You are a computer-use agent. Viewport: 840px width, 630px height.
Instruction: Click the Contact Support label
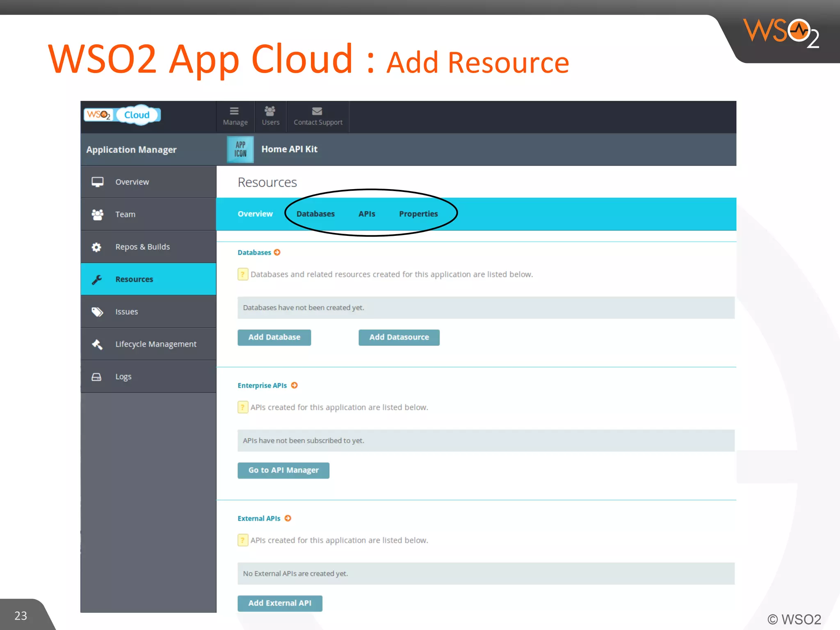tap(318, 122)
